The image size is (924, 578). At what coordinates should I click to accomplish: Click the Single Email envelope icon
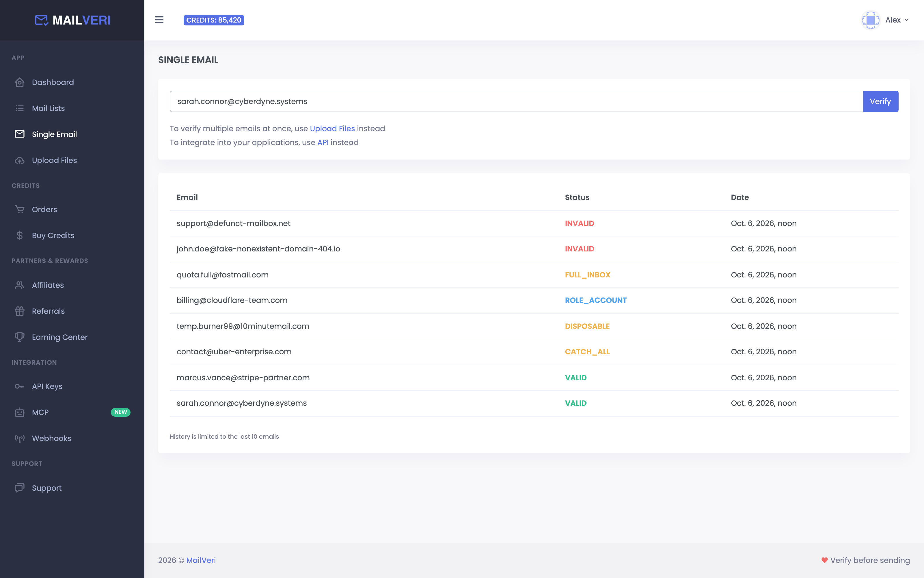click(x=19, y=134)
